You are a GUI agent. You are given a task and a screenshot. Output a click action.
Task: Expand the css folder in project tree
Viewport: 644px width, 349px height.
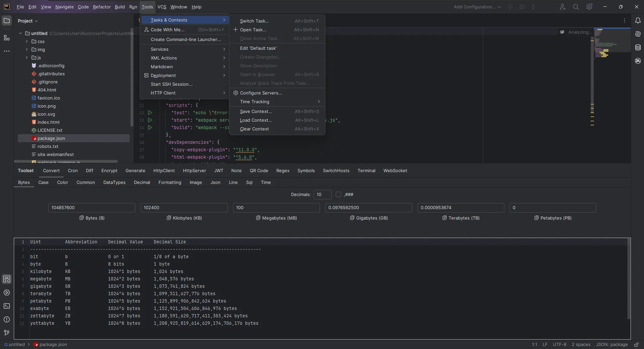pos(27,41)
